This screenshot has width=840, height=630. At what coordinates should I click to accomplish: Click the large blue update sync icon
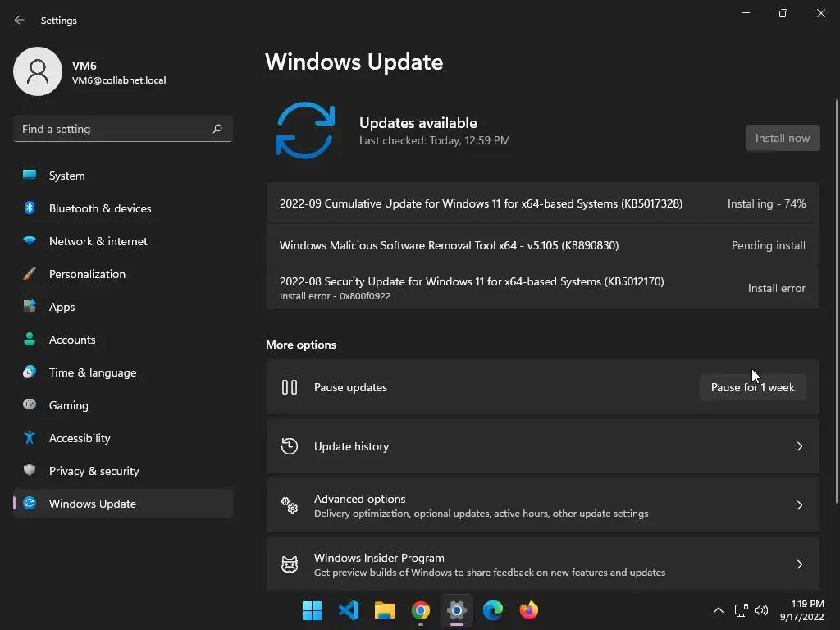click(305, 130)
